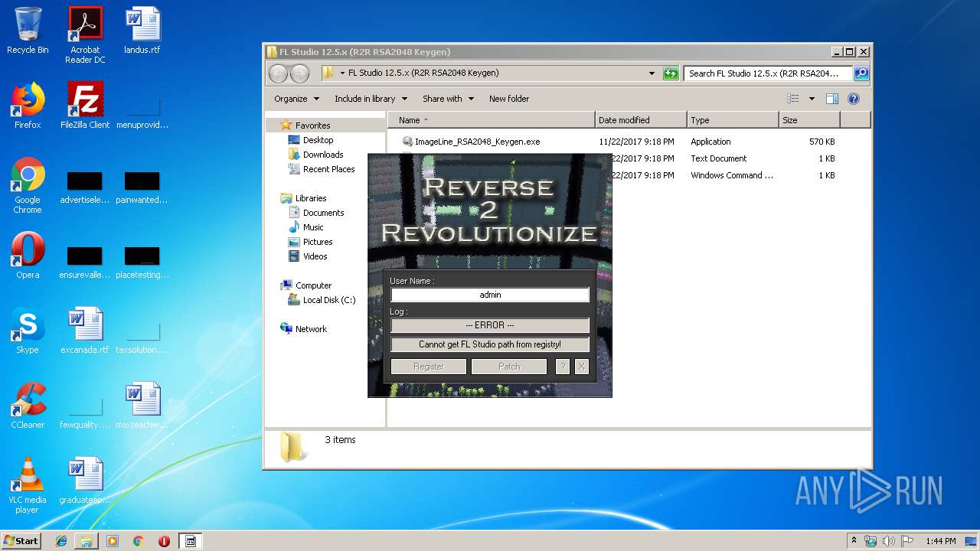Edit the User Name field containing admin

click(x=490, y=295)
